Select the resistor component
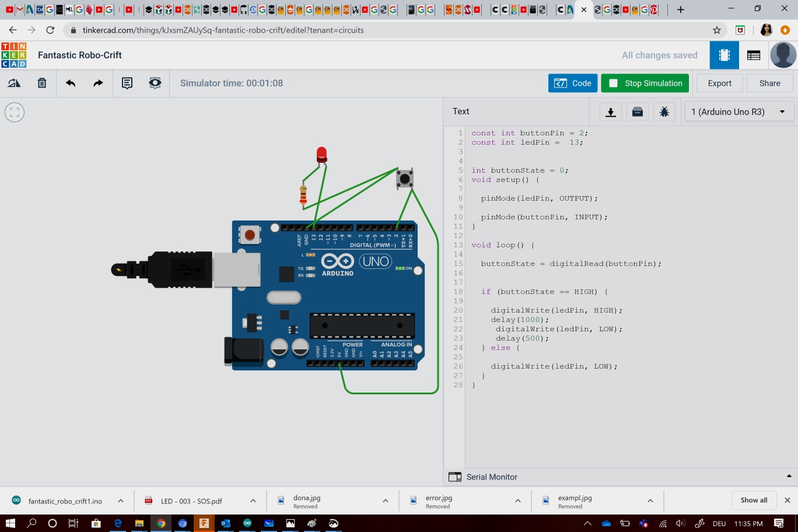Viewport: 798px width, 532px height. (303, 194)
